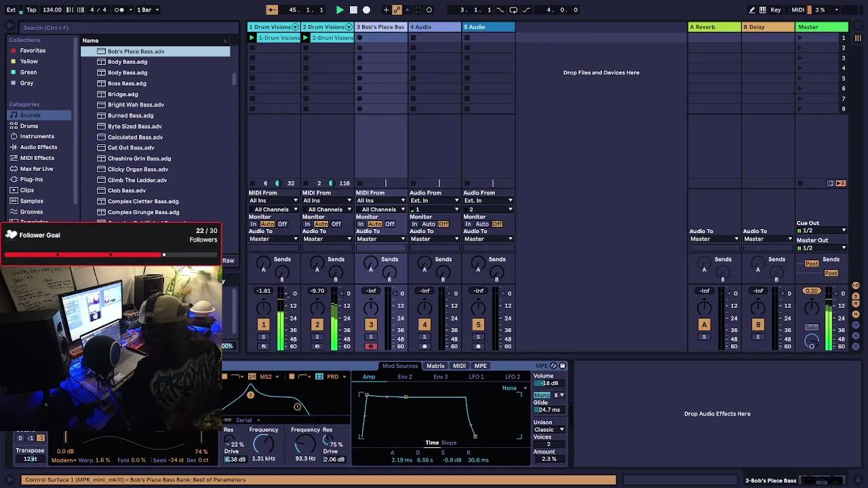Open the Samples category
The width and height of the screenshot is (868, 488).
click(x=32, y=201)
